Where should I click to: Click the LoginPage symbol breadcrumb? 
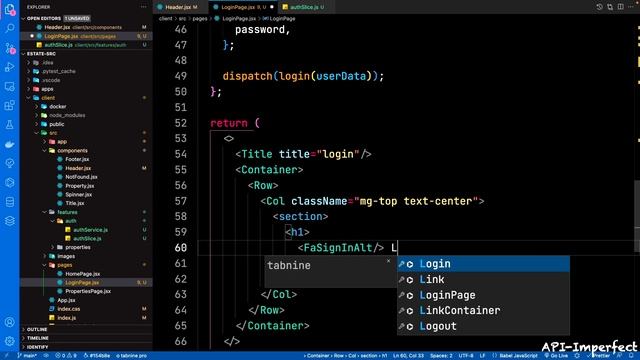(280, 18)
